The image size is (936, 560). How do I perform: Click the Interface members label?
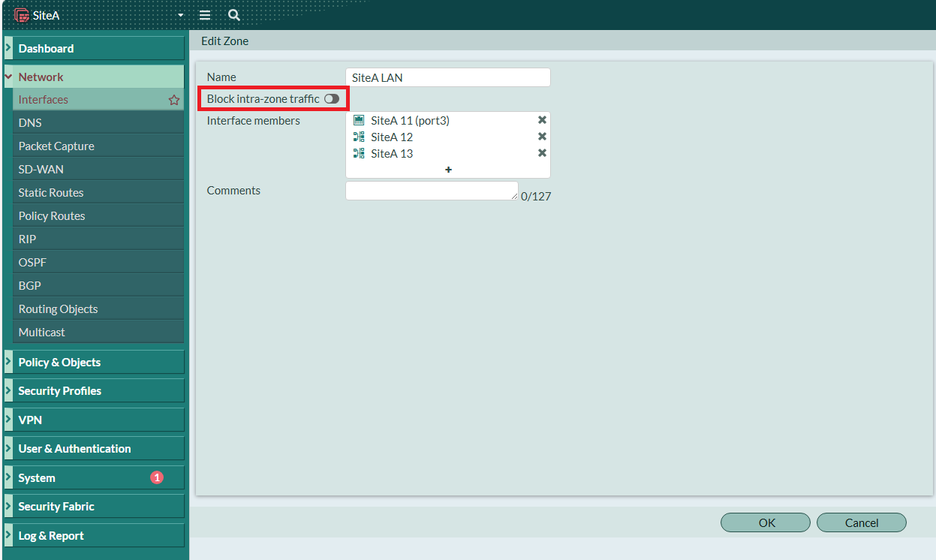click(x=253, y=120)
